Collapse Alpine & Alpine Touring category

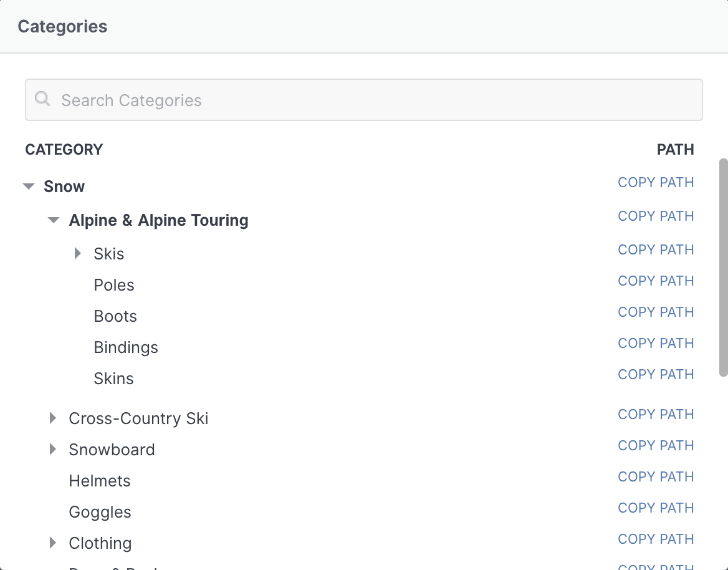pyautogui.click(x=54, y=220)
